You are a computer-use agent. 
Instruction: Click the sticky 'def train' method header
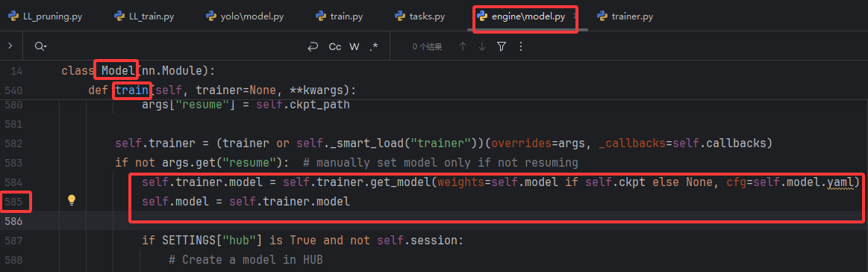222,90
